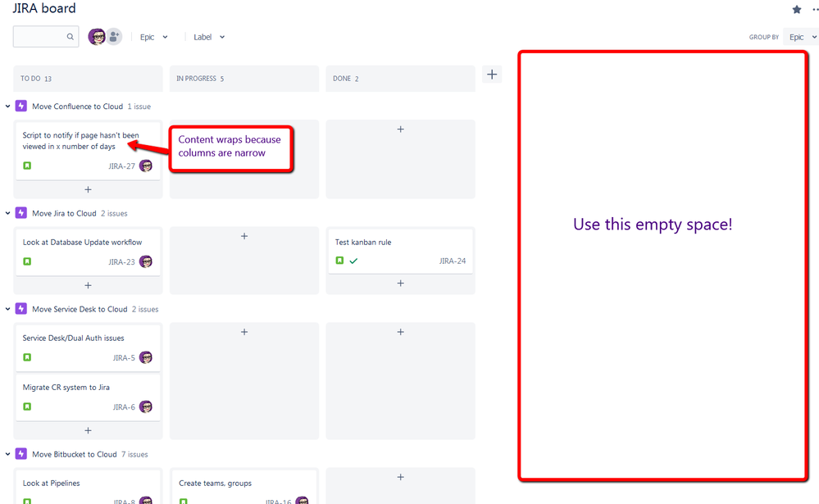This screenshot has width=819, height=504.
Task: Click the Move Jira to Cloud epic title
Action: coord(64,213)
